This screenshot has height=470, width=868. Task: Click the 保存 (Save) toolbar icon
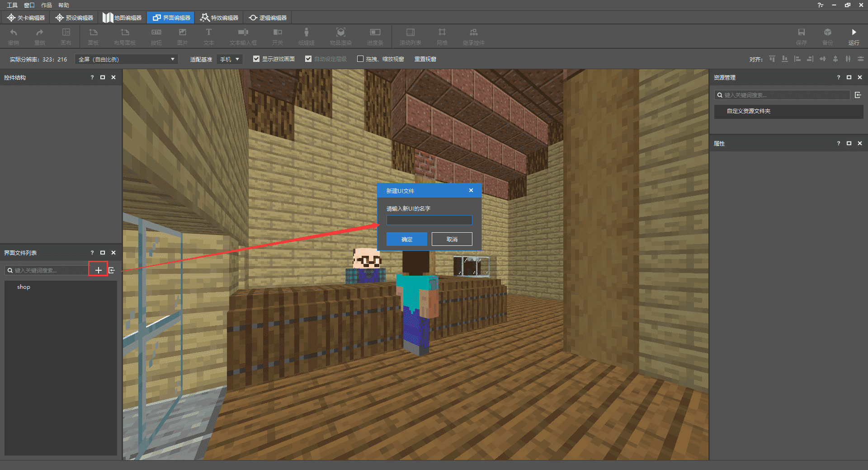click(801, 33)
